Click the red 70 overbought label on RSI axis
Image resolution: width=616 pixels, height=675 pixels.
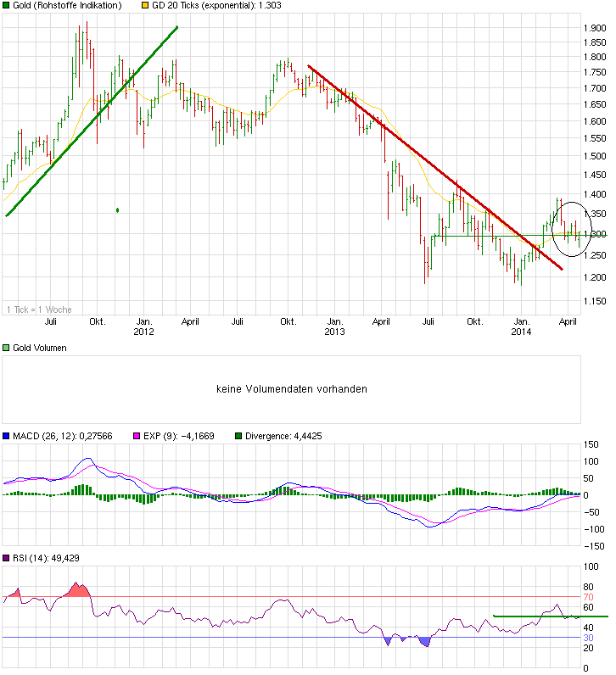point(589,597)
